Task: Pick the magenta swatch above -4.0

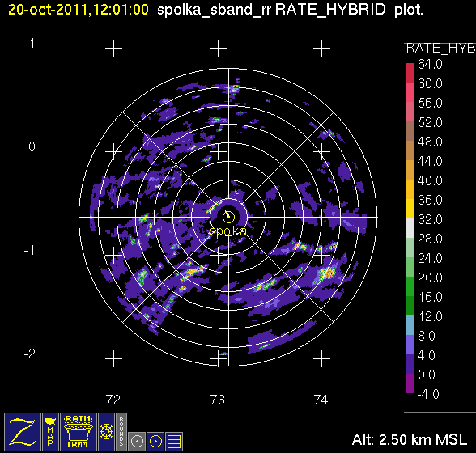Action: point(410,383)
